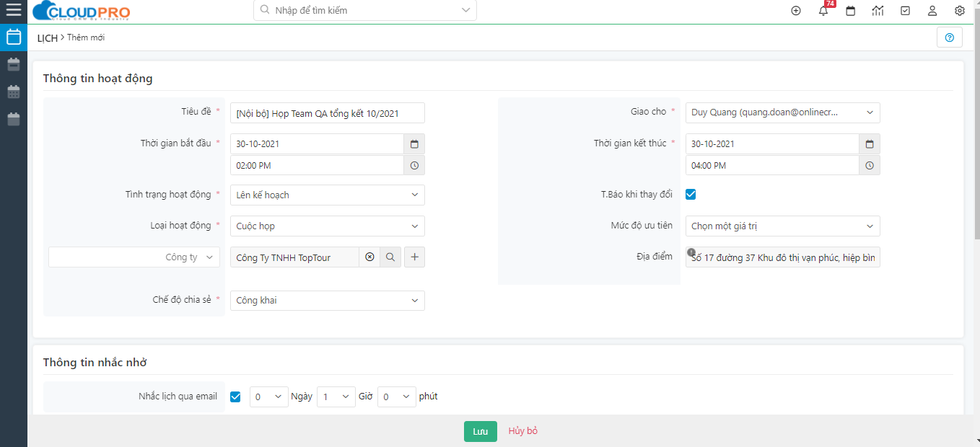980x447 pixels.
Task: Click the search icon beside Công Ty TNHH TopTour
Action: tap(390, 257)
